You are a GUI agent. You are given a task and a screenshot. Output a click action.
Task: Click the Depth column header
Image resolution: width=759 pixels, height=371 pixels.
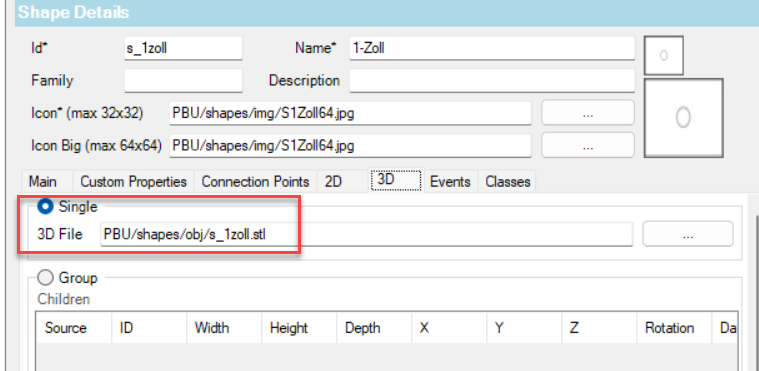point(374,328)
